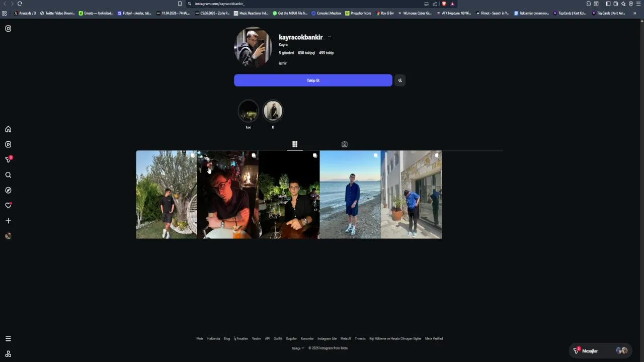Click the Brave Shields icon
The height and width of the screenshot is (362, 644).
click(444, 4)
